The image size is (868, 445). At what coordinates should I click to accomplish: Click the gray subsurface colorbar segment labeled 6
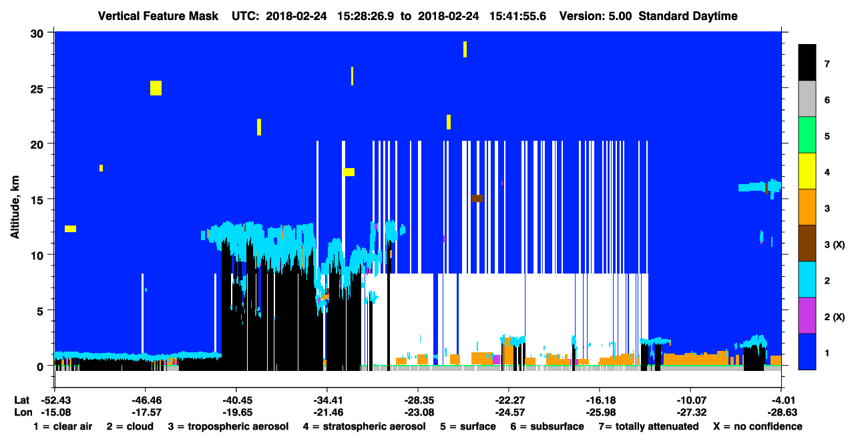[x=807, y=99]
